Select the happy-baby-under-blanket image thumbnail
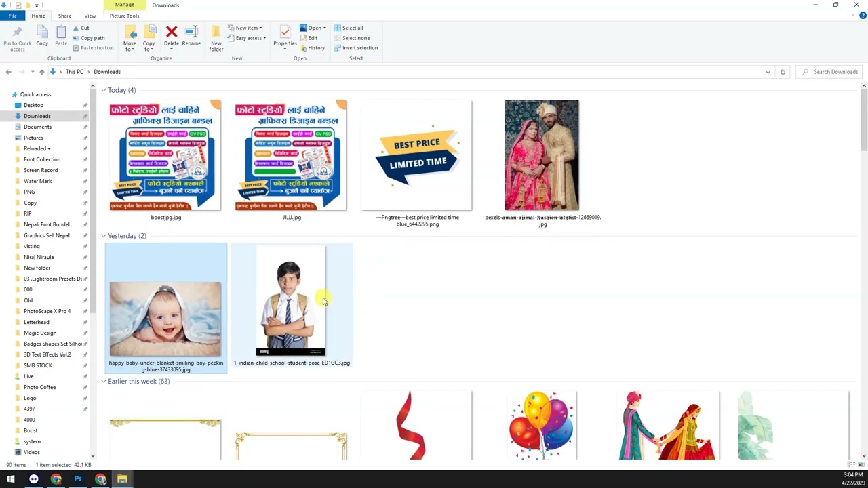 click(x=165, y=319)
